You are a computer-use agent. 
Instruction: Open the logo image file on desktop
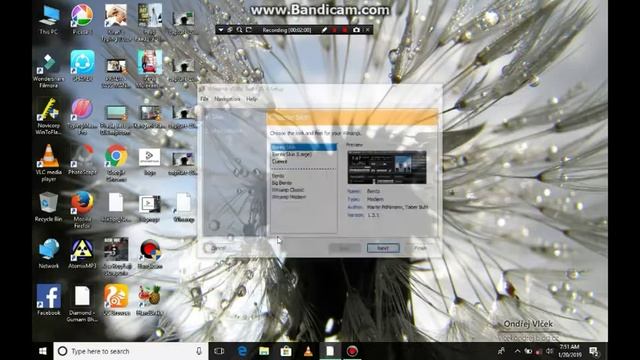(149, 162)
